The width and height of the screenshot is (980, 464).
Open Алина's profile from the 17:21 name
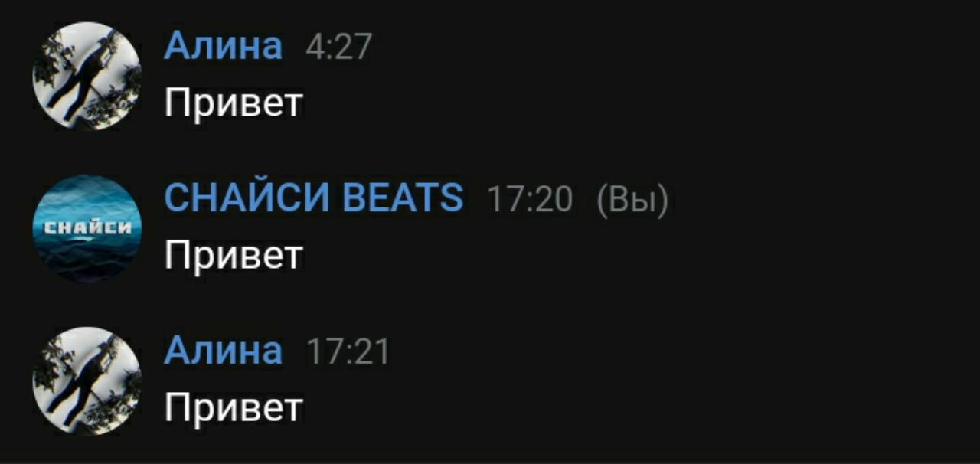pos(223,352)
